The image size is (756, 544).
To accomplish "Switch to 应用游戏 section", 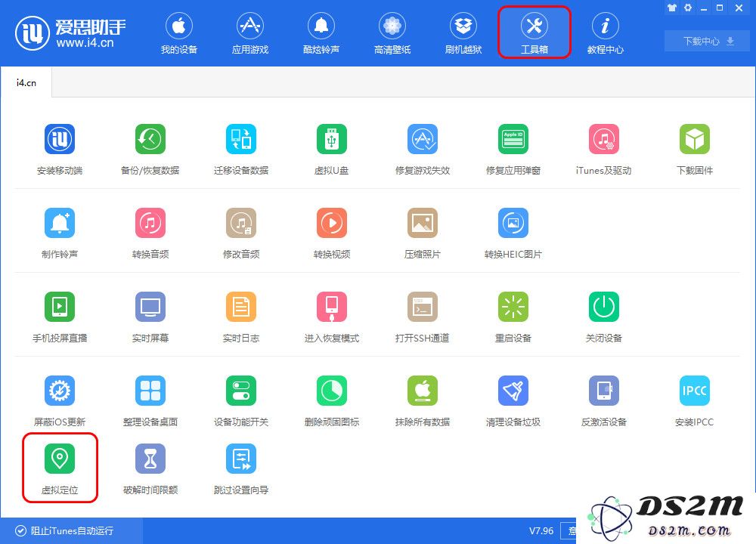I will [250, 32].
